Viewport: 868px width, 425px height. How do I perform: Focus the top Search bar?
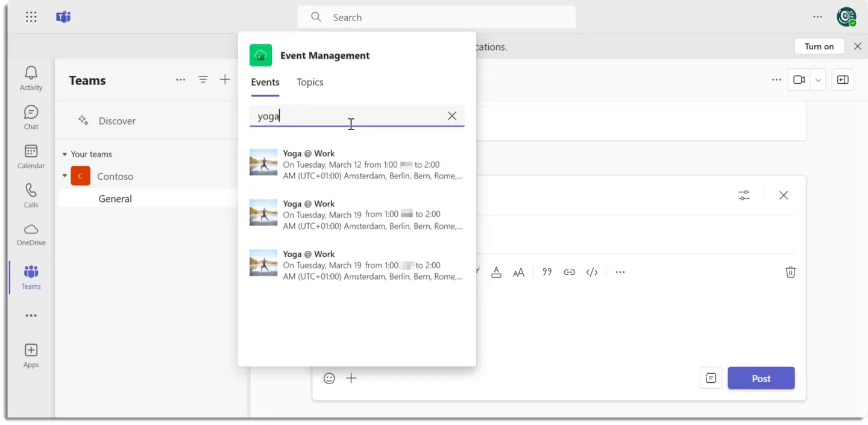tap(436, 17)
